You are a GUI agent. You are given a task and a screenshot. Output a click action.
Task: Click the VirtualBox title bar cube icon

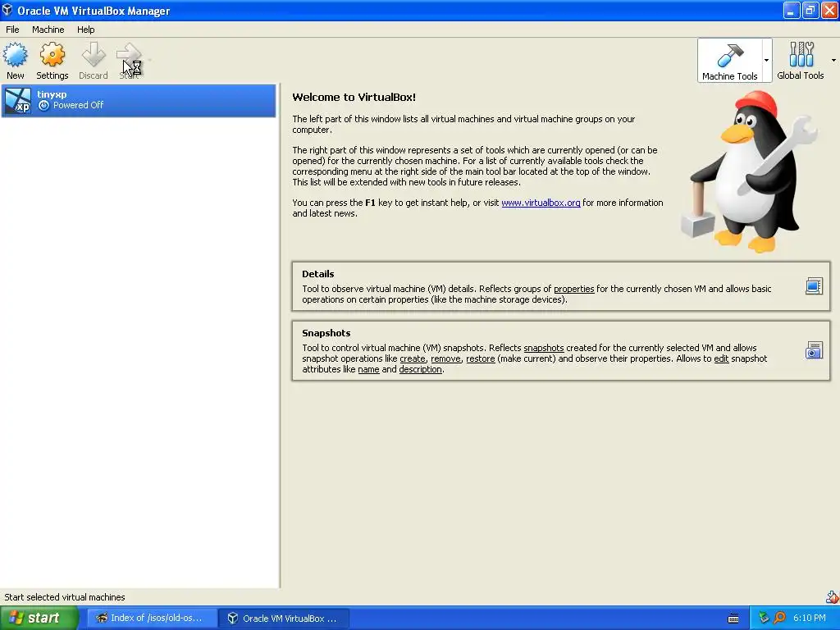pos(7,10)
